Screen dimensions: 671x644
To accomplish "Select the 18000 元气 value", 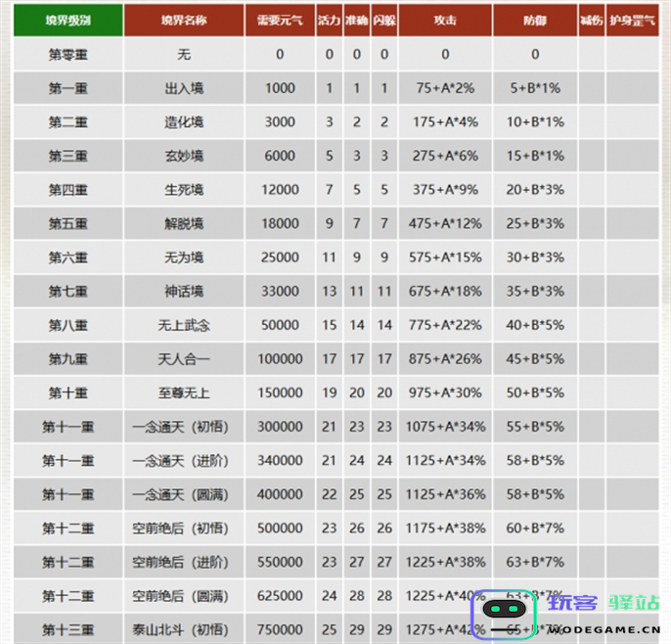I will tap(280, 223).
